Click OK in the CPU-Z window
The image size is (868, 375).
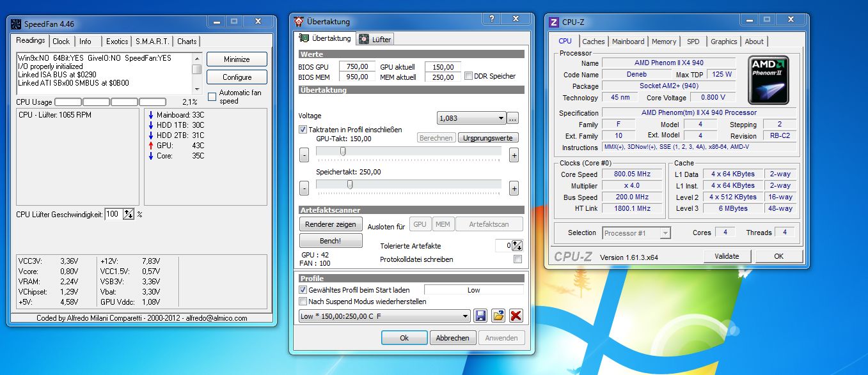(x=778, y=256)
